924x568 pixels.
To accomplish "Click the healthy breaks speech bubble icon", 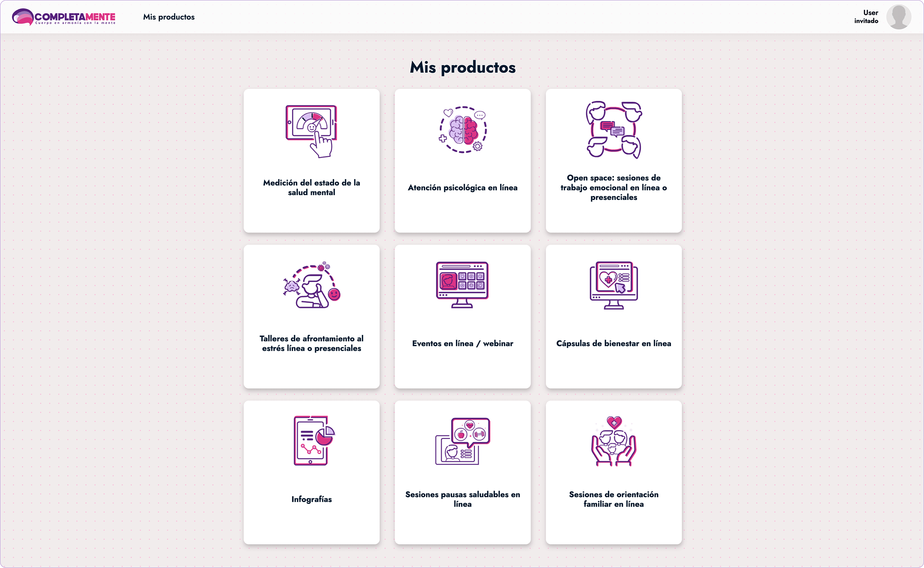I will (463, 442).
